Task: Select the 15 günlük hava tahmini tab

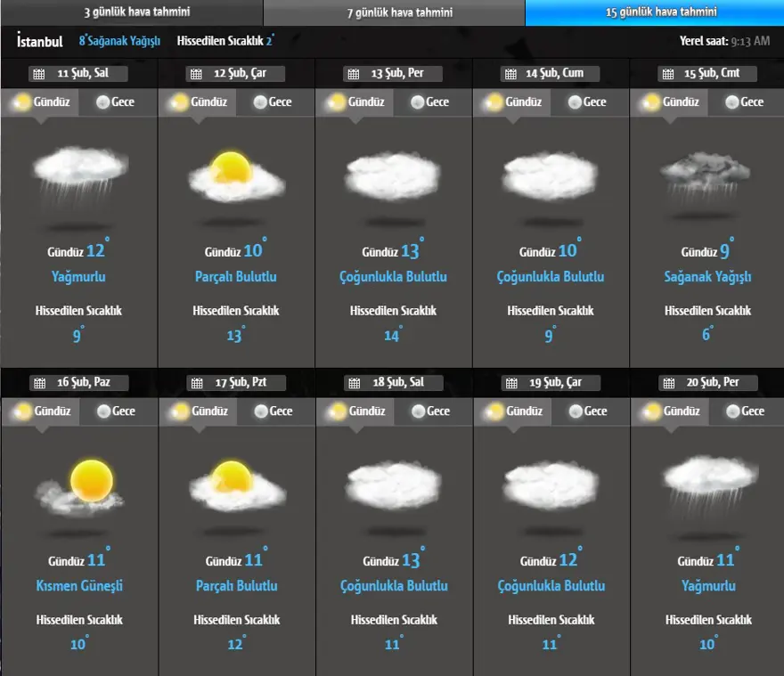Action: pyautogui.click(x=655, y=12)
